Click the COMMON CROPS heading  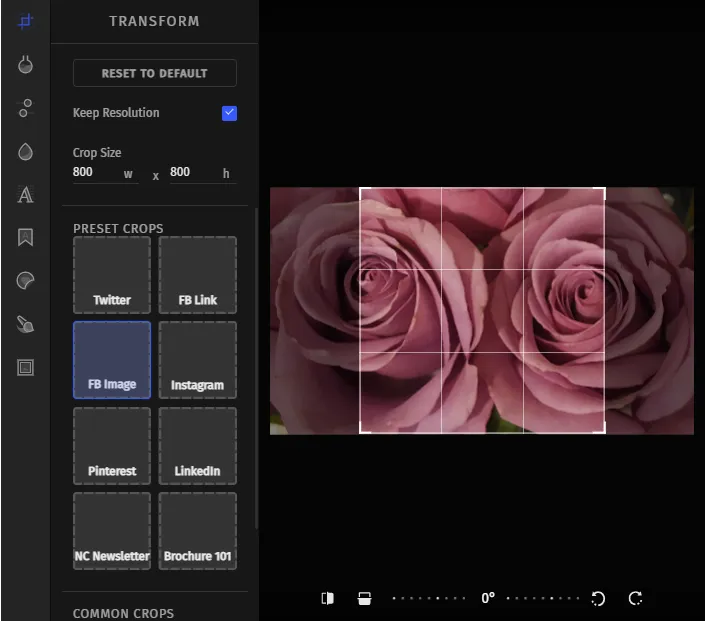pos(123,613)
